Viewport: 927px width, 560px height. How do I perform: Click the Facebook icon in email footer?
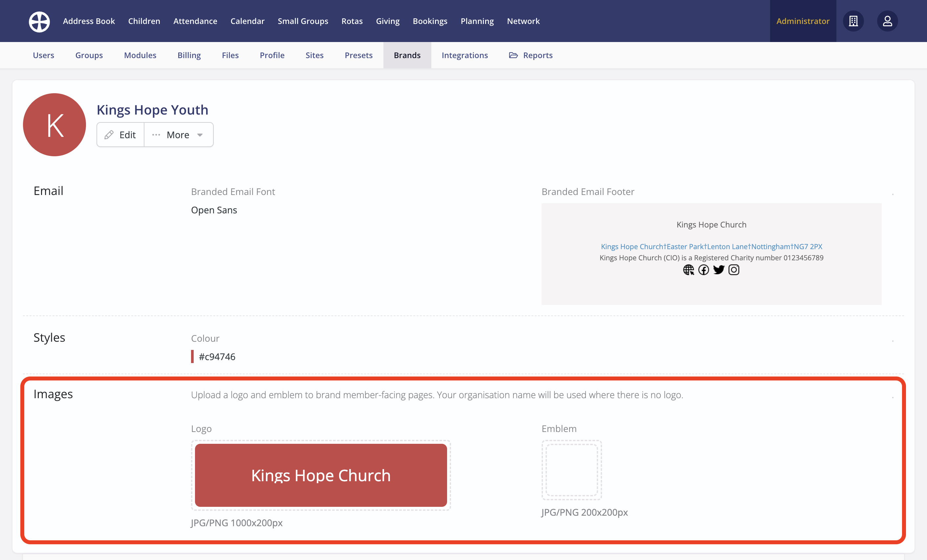click(x=703, y=270)
